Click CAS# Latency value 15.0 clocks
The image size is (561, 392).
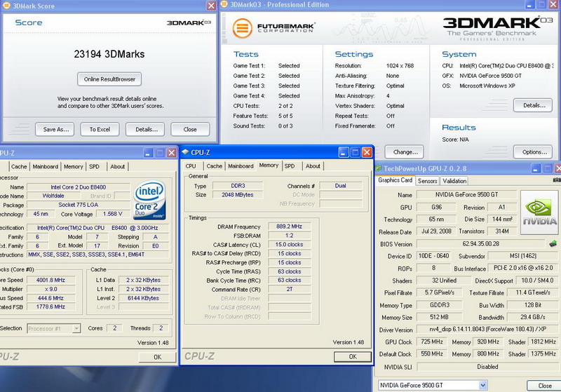point(289,245)
